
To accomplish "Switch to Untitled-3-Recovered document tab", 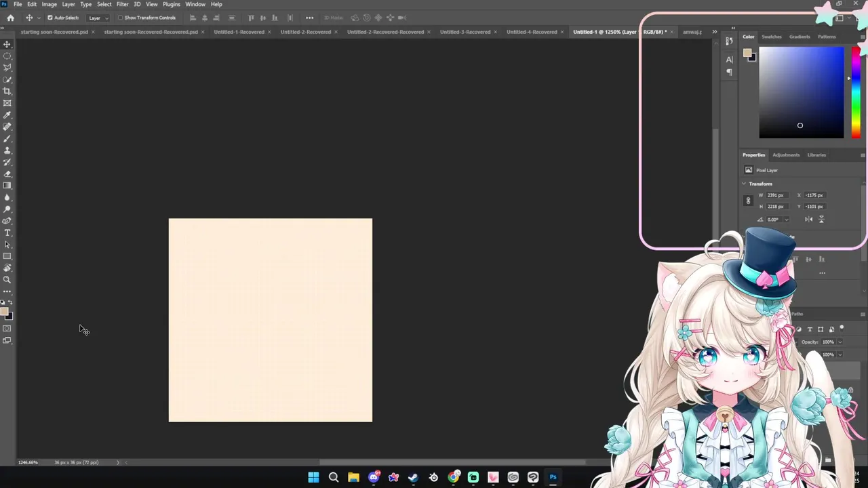I will tap(465, 32).
